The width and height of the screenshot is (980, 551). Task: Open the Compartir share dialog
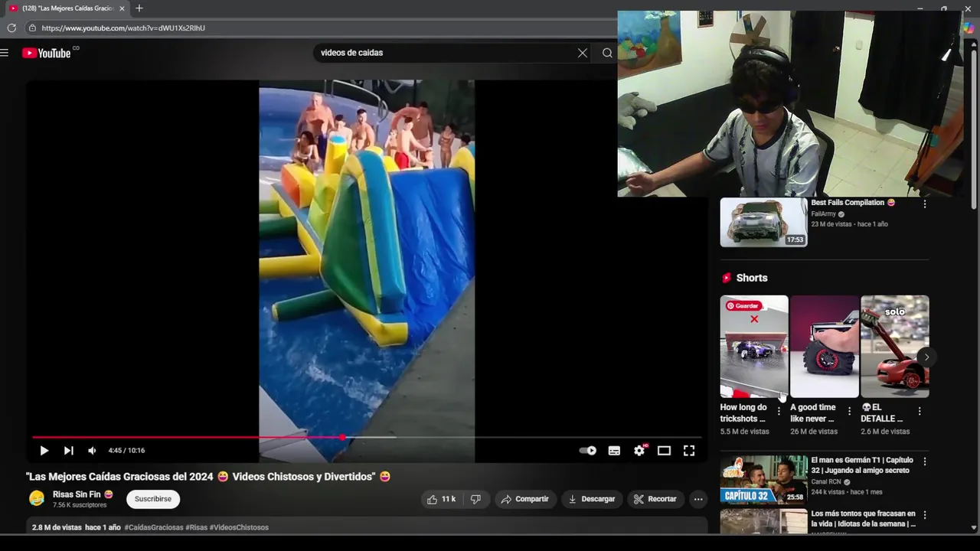pos(525,499)
